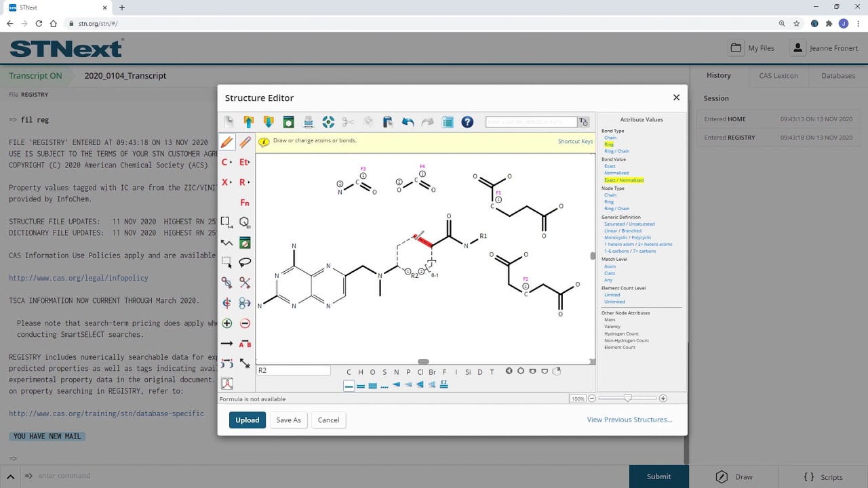Viewport: 868px width, 488px height.
Task: Set Match Level to Class
Action: click(610, 273)
